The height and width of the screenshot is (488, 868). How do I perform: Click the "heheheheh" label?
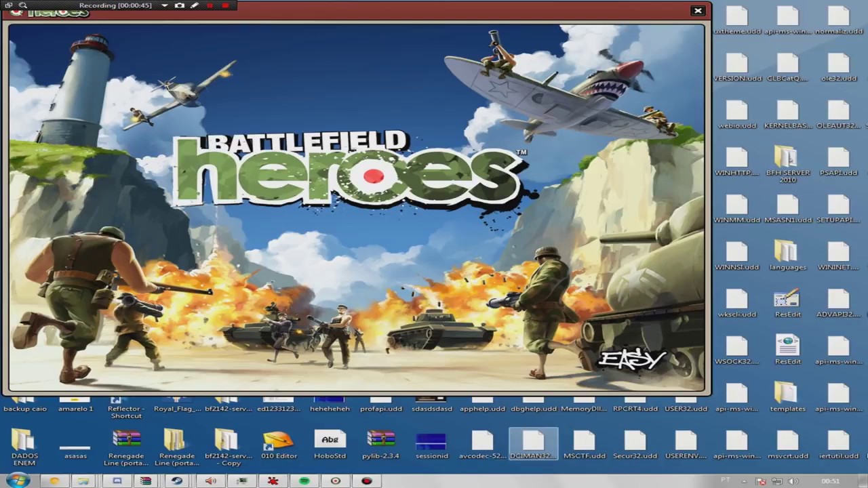[330, 409]
